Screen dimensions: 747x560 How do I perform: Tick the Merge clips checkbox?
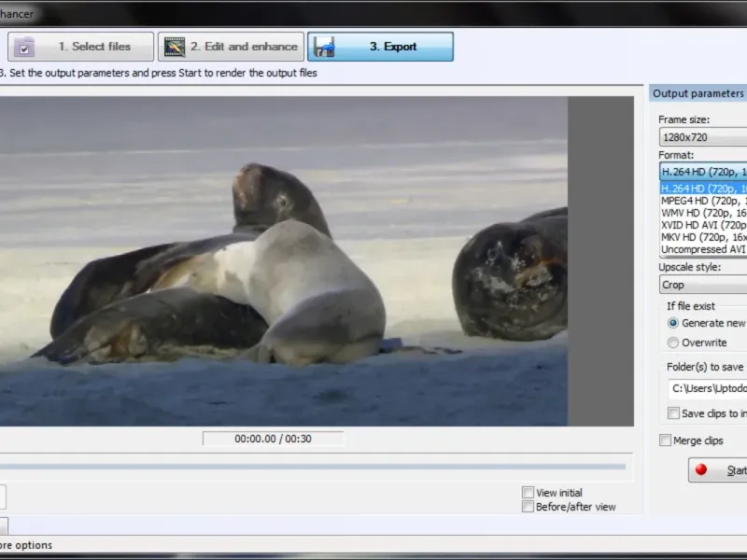(x=665, y=441)
